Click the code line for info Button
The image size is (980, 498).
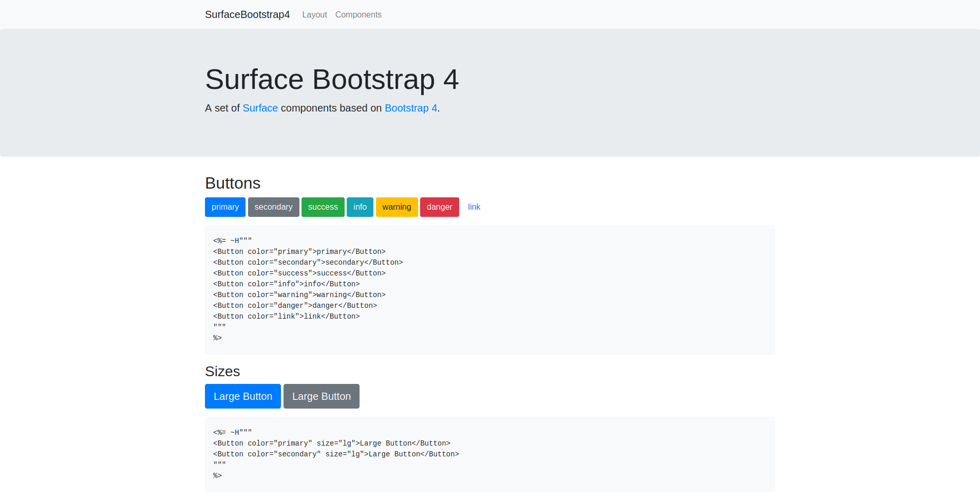click(x=287, y=284)
